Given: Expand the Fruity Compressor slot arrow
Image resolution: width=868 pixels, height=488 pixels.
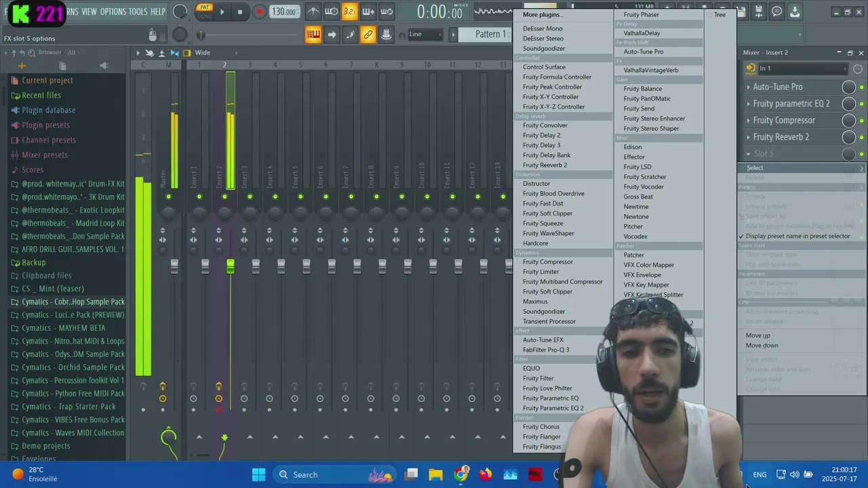Looking at the screenshot, I should point(748,121).
